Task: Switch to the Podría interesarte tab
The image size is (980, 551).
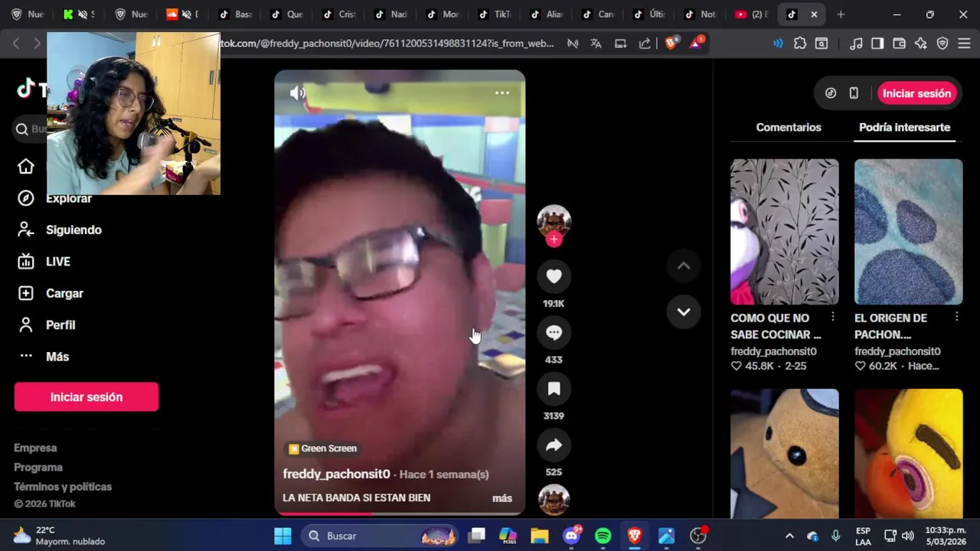Action: coord(904,127)
